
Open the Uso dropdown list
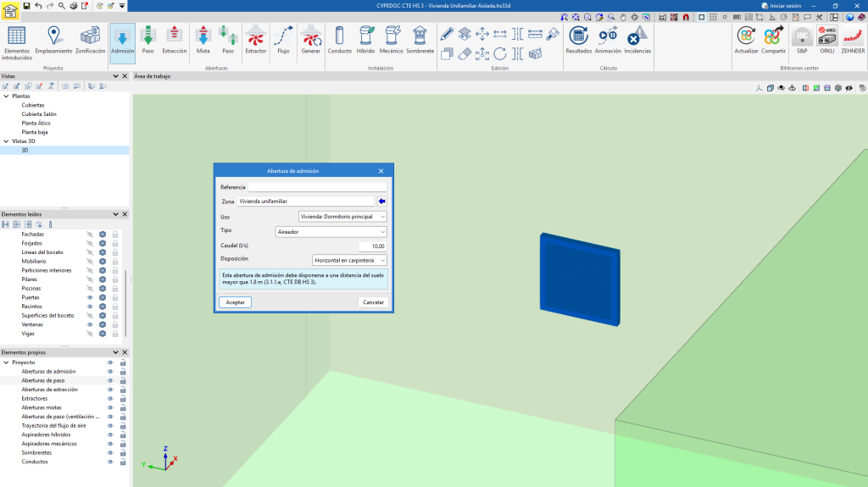pyautogui.click(x=337, y=217)
